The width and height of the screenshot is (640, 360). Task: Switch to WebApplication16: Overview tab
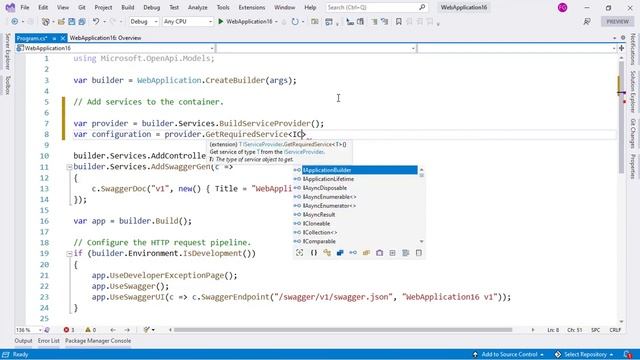(x=105, y=38)
